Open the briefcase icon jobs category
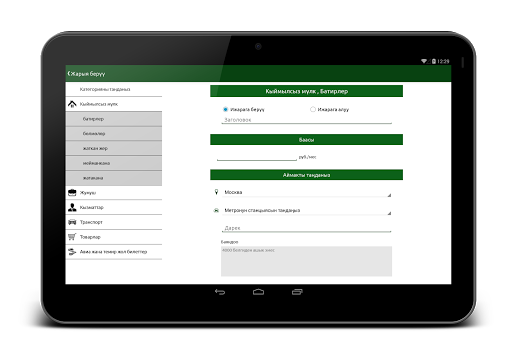Screen dimensions: 512x361 [x=72, y=192]
